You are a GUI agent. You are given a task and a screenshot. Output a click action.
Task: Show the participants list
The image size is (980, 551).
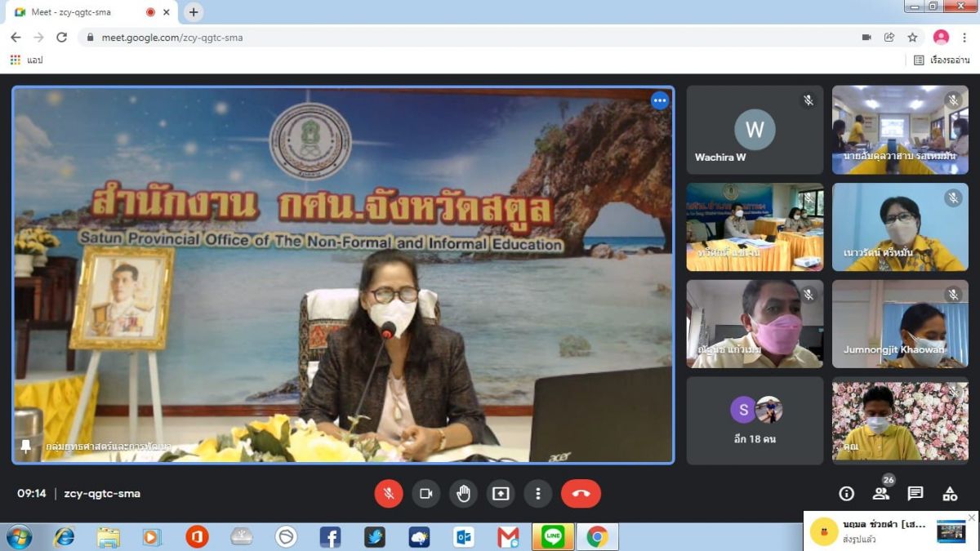(x=880, y=494)
